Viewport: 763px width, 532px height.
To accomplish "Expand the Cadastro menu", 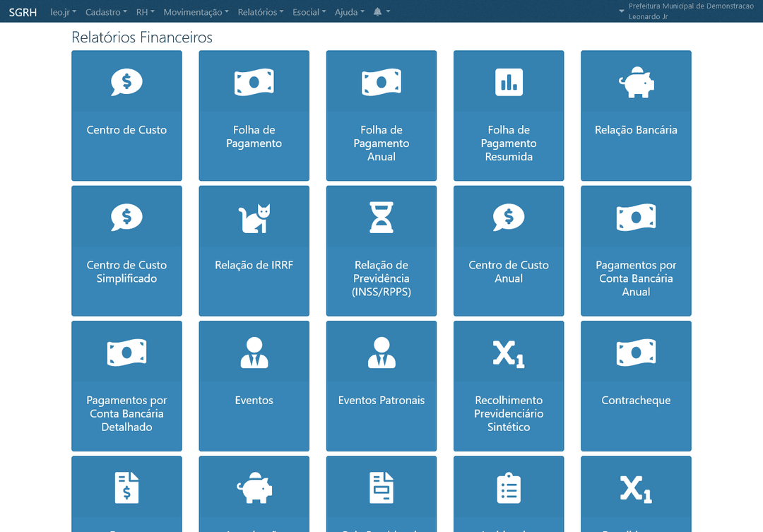I will (106, 12).
